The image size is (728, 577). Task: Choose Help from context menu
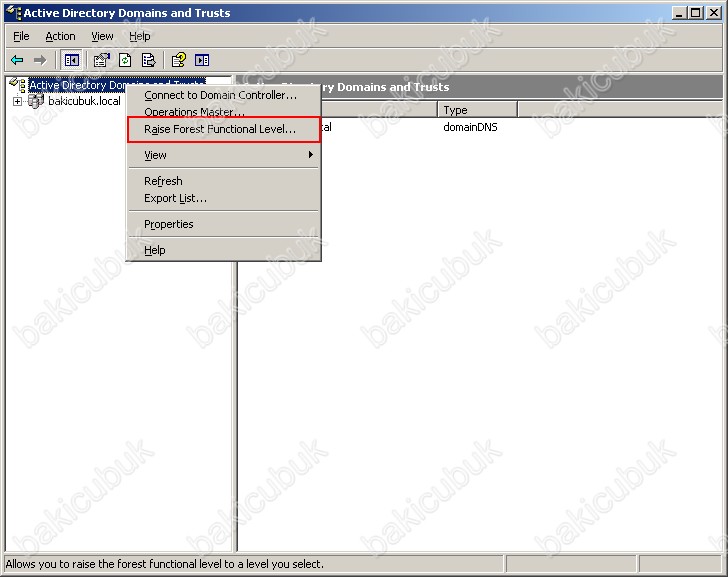(223, 250)
